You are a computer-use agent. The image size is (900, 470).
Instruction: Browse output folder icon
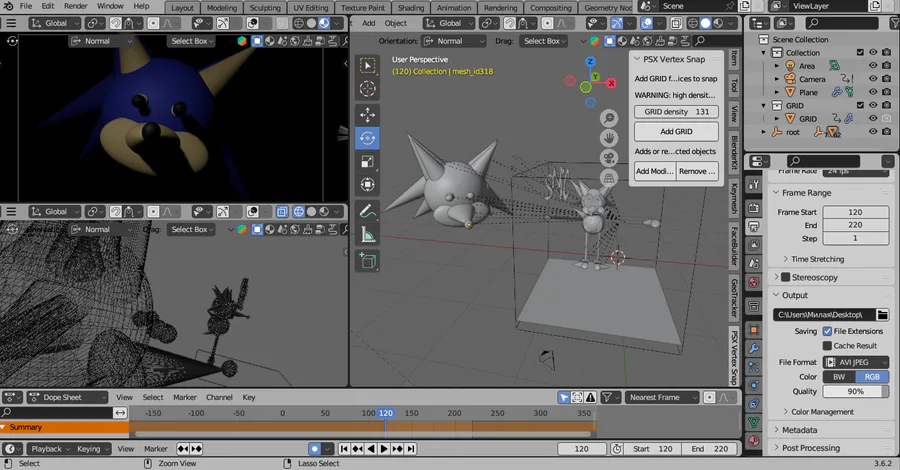pyautogui.click(x=882, y=314)
